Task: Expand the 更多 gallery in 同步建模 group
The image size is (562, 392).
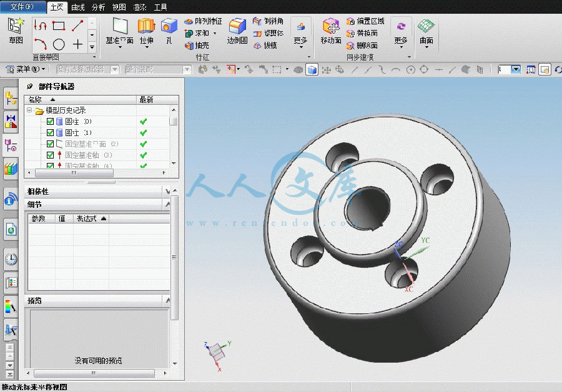Action: coord(401,32)
